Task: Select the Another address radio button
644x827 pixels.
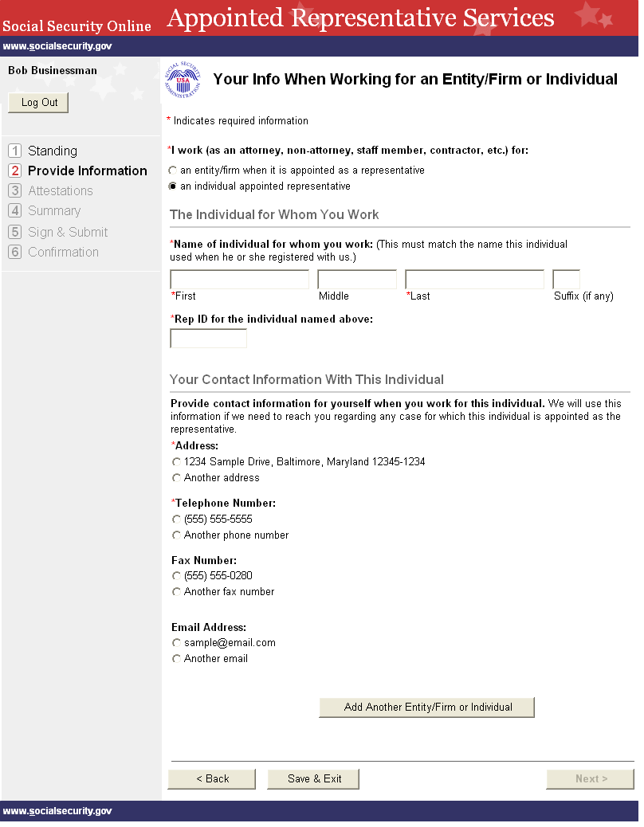Action: [x=176, y=478]
